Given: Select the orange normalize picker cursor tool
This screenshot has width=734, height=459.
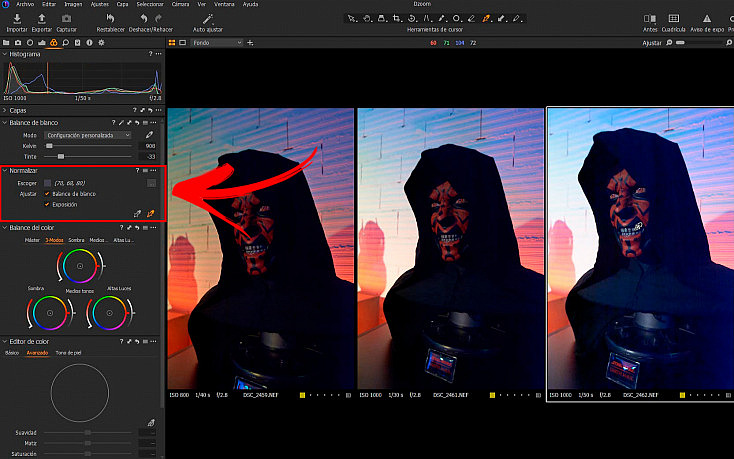Looking at the screenshot, I should 486,19.
